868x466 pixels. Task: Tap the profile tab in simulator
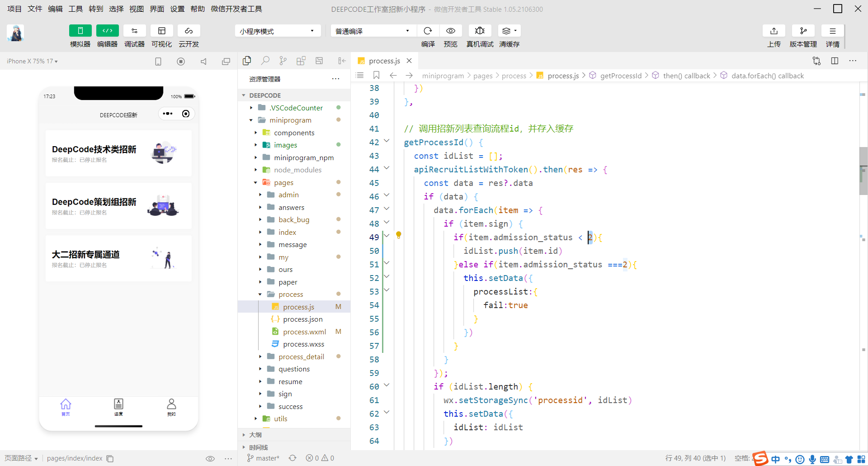(171, 407)
